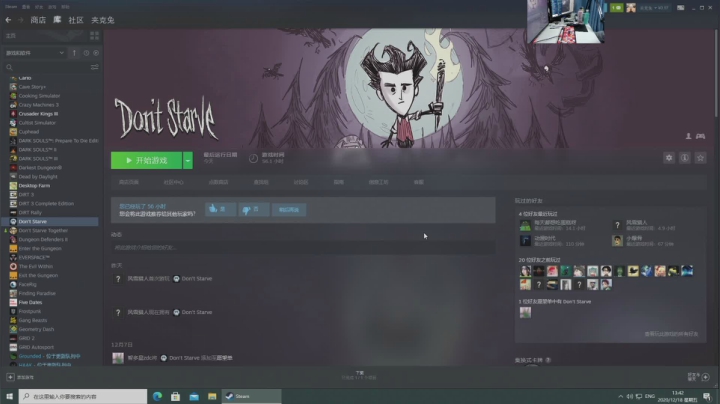Select Darkest Dungeon in library list
The width and height of the screenshot is (720, 404).
[40, 168]
